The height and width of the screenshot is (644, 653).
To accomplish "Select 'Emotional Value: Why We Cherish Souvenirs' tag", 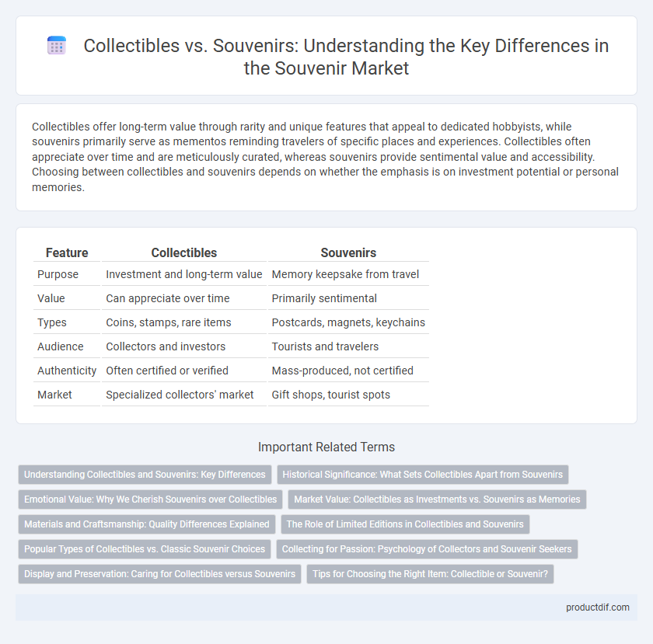I will coord(150,500).
